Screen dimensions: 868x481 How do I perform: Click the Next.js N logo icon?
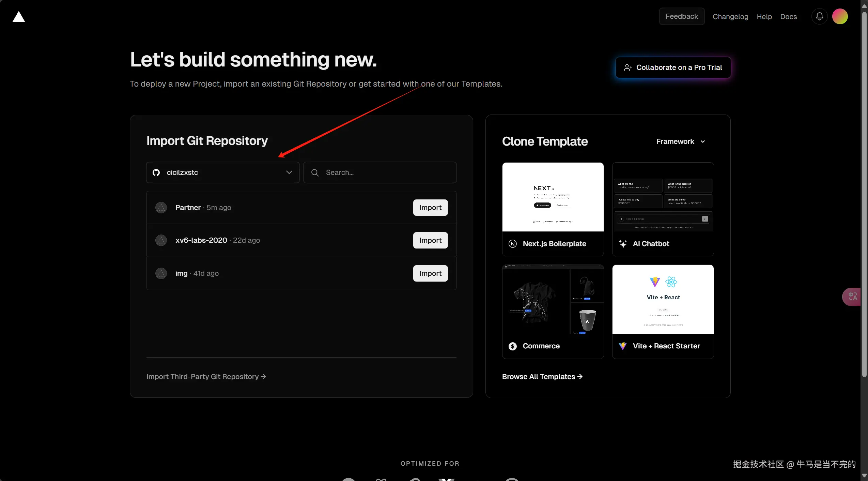pyautogui.click(x=513, y=244)
